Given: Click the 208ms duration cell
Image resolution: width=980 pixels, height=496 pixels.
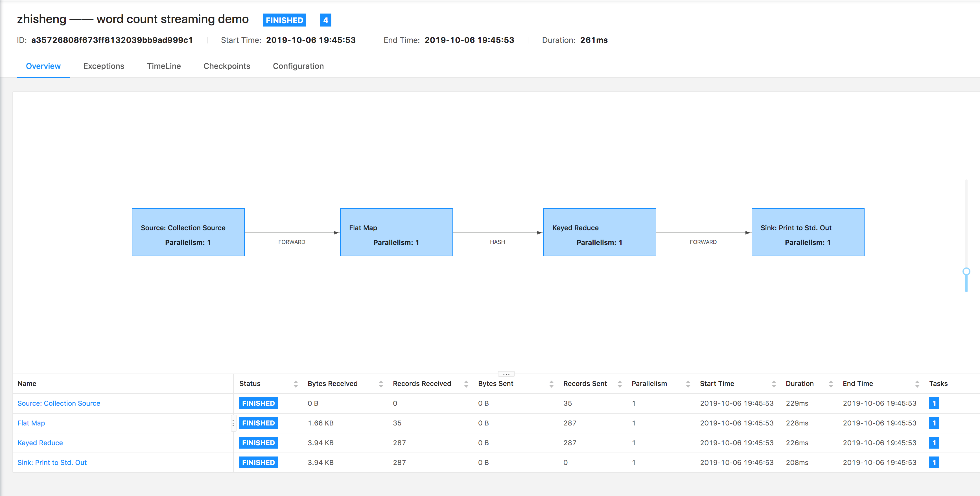Looking at the screenshot, I should [x=797, y=462].
